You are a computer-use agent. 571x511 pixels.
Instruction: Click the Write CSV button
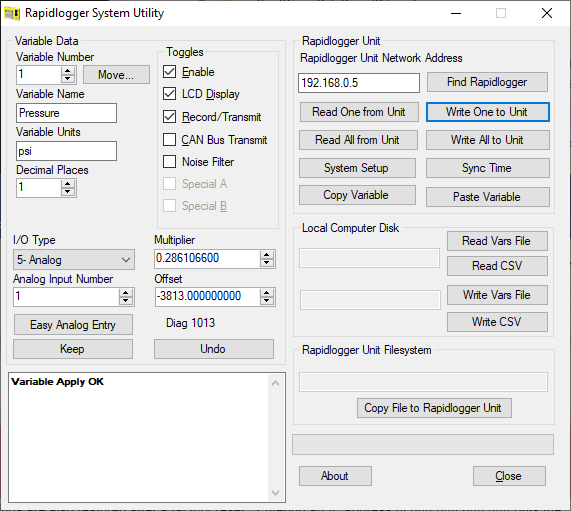click(x=497, y=322)
